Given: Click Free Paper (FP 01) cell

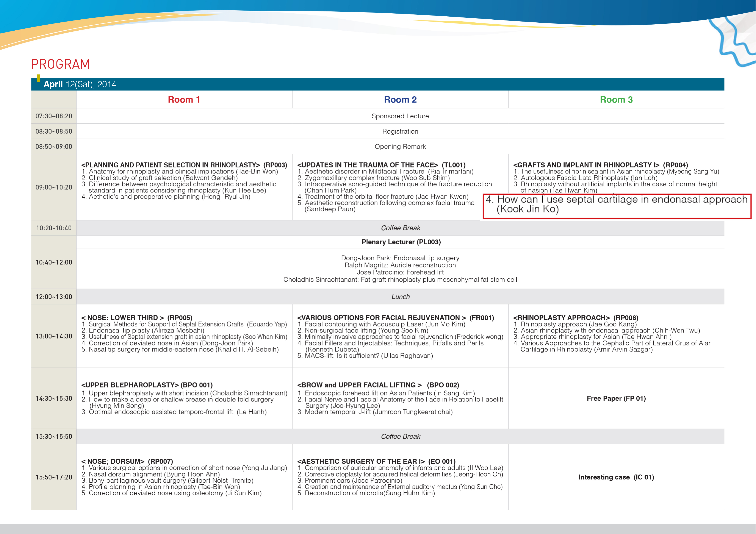Looking at the screenshot, I should (x=616, y=398).
